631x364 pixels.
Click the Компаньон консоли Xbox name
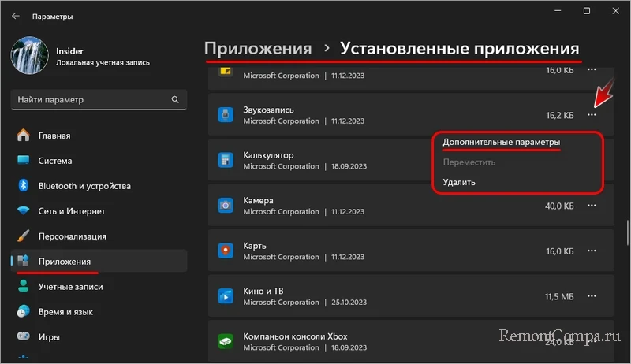(x=295, y=336)
